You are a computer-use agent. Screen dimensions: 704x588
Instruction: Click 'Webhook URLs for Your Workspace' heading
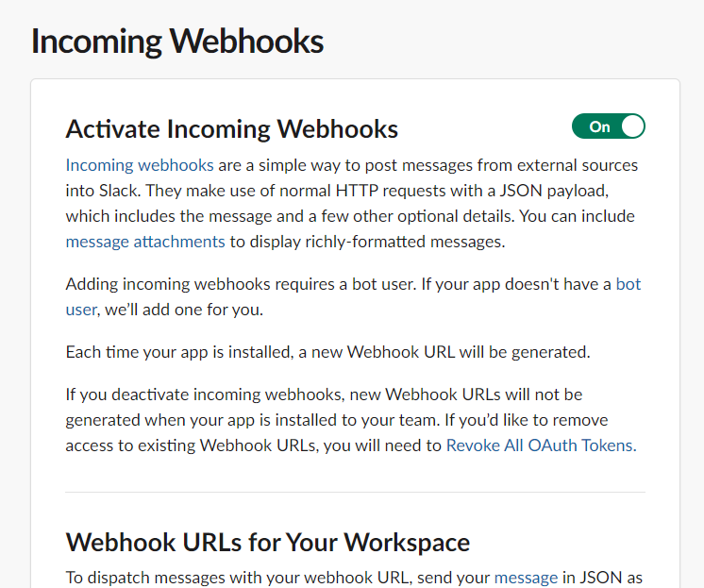coord(268,542)
